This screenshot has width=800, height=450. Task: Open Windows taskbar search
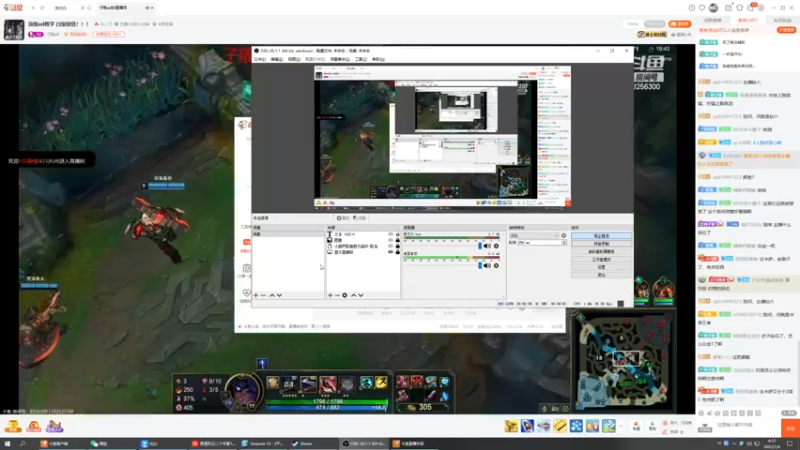click(x=23, y=444)
